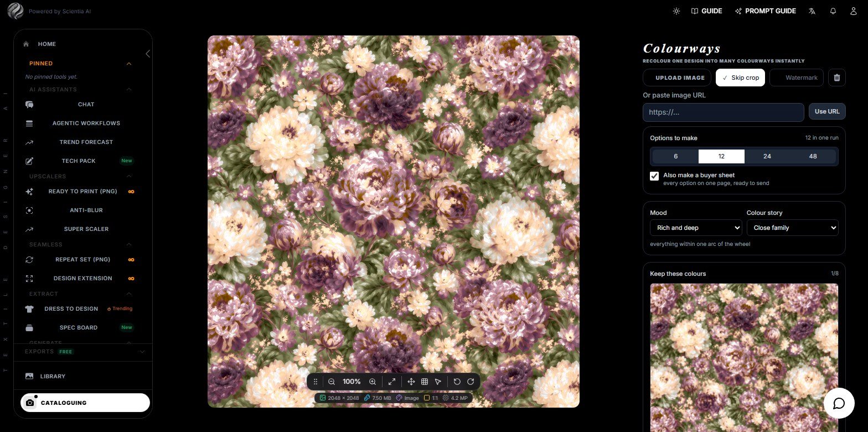Choose 48 options to make

(813, 156)
